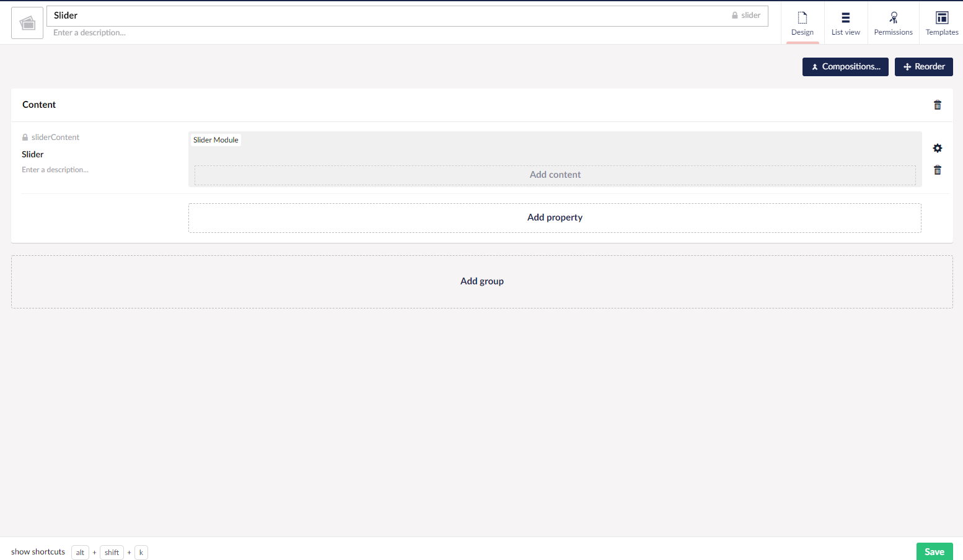Open the List view tab
Viewport: 963px width, 560px height.
[845, 23]
